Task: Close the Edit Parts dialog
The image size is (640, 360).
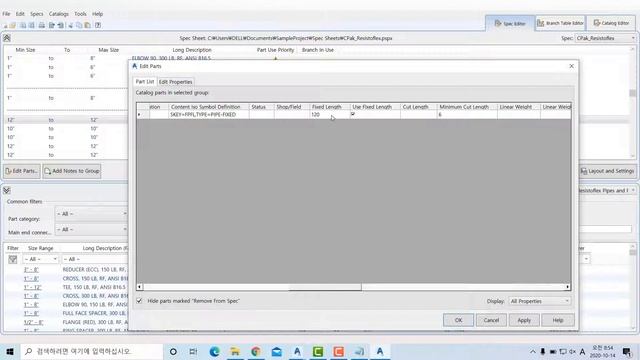Action: (571, 66)
